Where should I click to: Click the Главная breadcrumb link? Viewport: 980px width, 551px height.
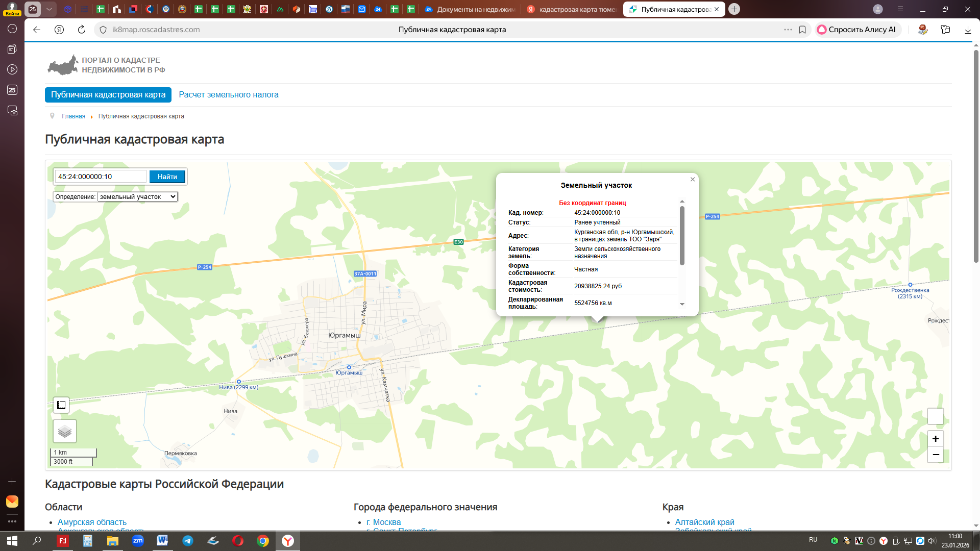click(x=73, y=116)
